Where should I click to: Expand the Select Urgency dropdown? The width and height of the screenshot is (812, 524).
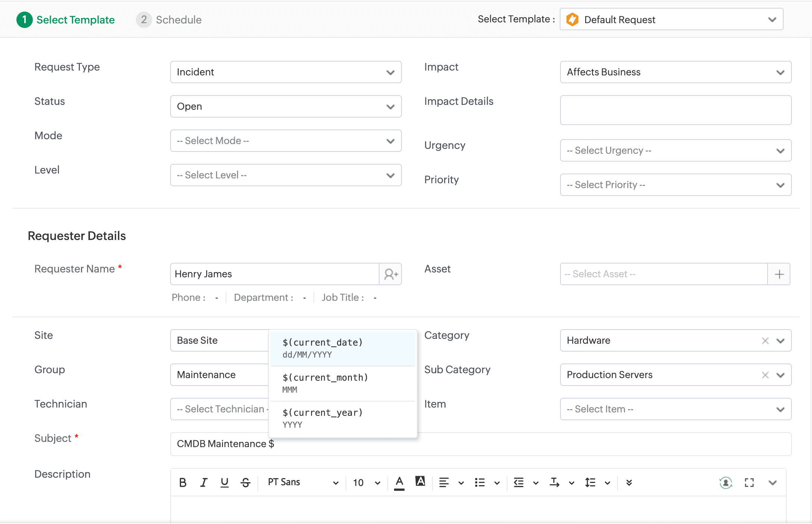675,150
